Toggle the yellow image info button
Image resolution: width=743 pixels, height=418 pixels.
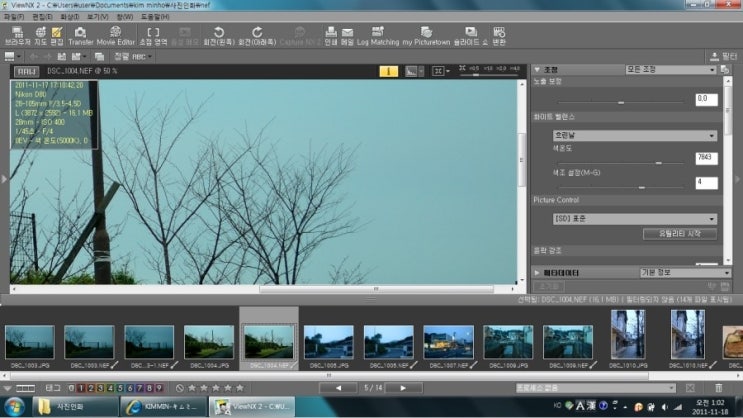click(x=389, y=72)
